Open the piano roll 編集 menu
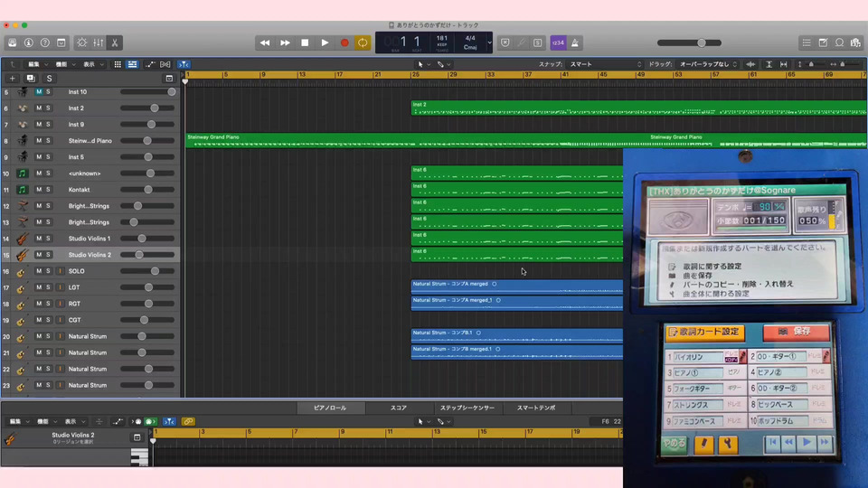The height and width of the screenshot is (488, 868). point(19,422)
